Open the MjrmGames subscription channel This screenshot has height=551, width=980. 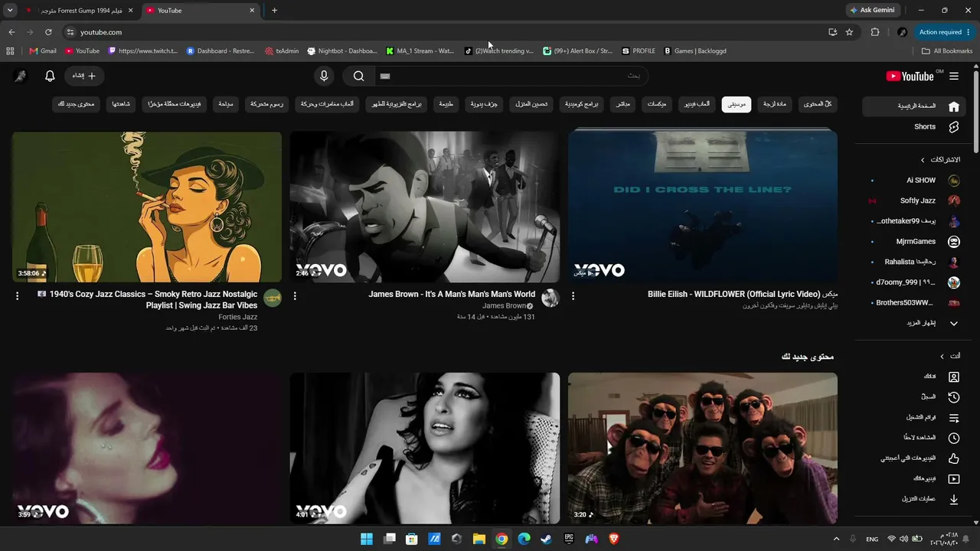click(914, 242)
